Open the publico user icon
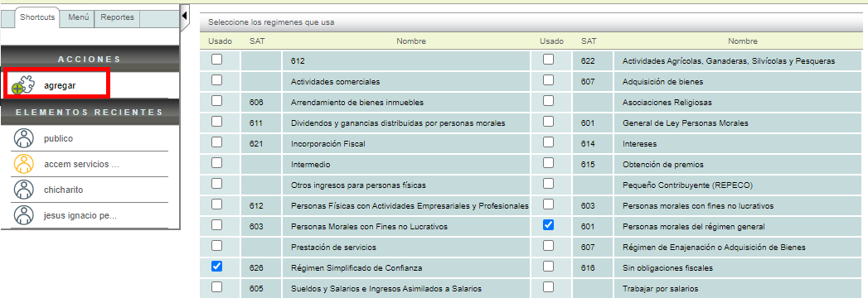 click(24, 138)
